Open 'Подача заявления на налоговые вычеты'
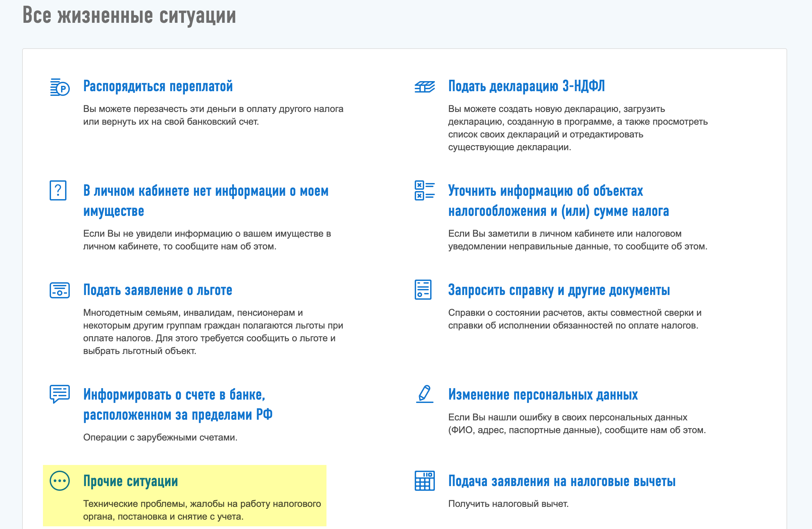812x529 pixels. (562, 481)
